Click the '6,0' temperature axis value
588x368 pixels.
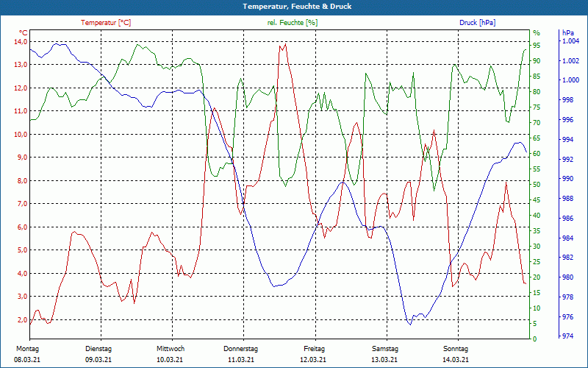point(22,227)
